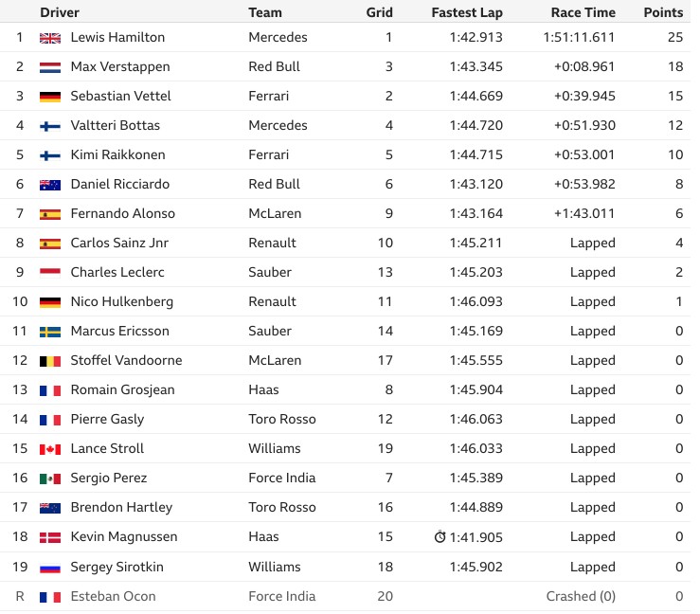This screenshot has width=700, height=614.
Task: Click the Danish flag beside Kevin Magnussen
Action: 50,537
